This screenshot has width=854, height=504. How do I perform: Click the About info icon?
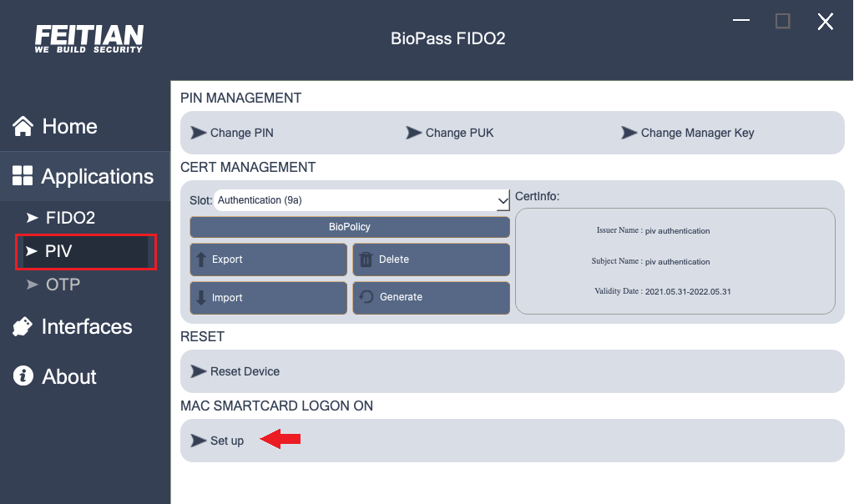pos(23,375)
